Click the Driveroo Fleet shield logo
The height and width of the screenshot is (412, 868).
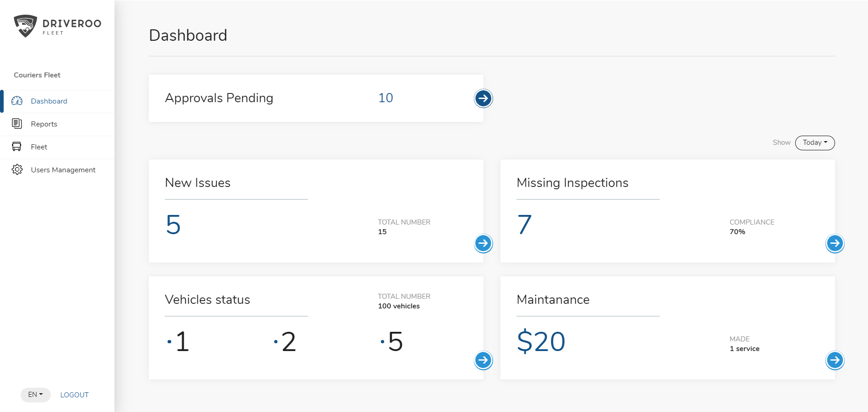[x=26, y=26]
